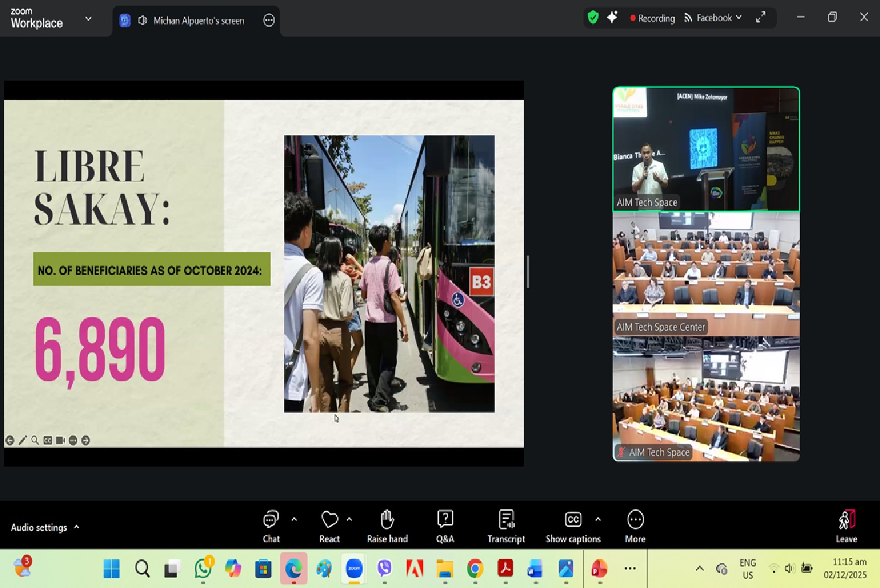Image resolution: width=880 pixels, height=588 pixels.
Task: Select Michan Alpuerto's screen tab
Action: [x=191, y=21]
